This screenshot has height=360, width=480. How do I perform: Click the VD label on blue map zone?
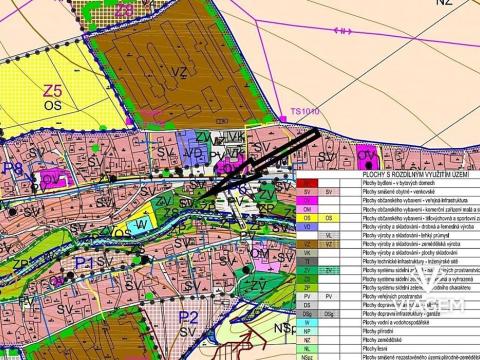click(193, 154)
